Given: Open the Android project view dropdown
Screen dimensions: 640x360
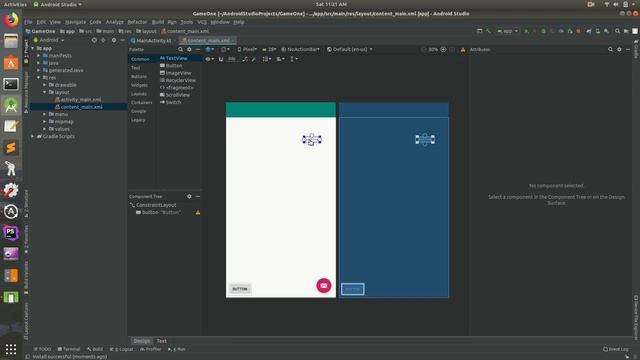Looking at the screenshot, I should point(49,40).
